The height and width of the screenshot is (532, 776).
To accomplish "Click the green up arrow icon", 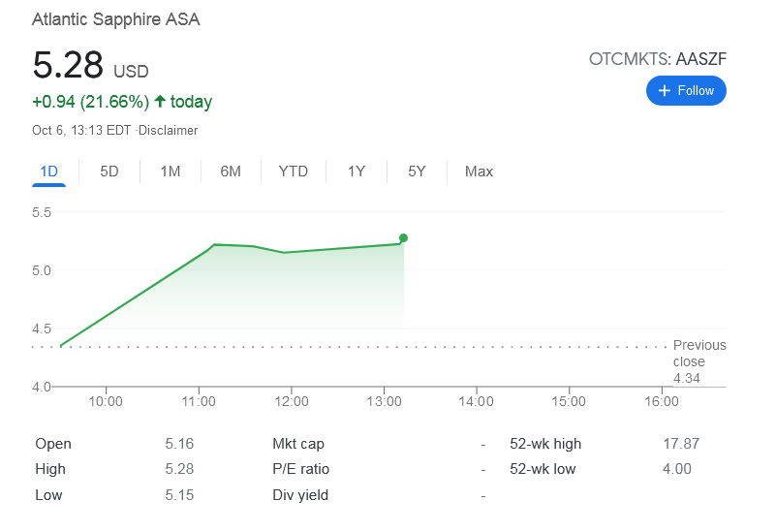I will [159, 102].
